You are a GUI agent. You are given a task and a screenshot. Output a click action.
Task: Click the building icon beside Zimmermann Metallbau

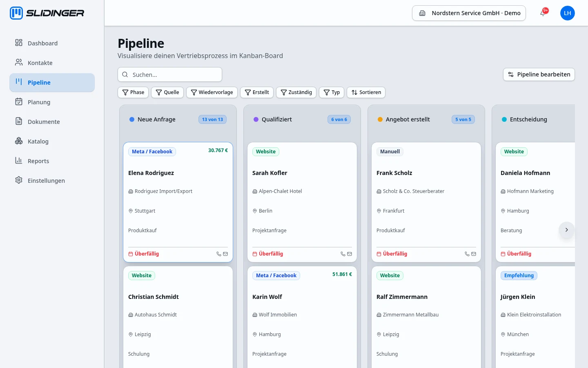click(x=379, y=315)
